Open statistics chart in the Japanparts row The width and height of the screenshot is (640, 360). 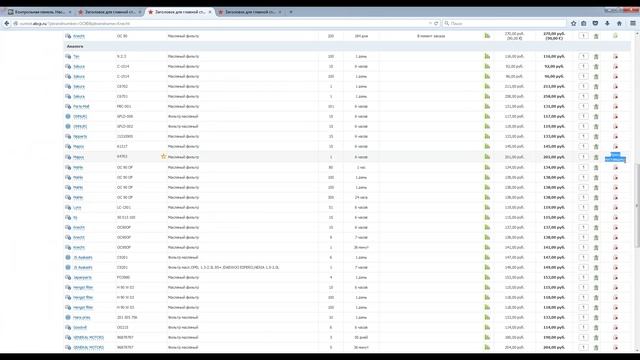tap(487, 277)
